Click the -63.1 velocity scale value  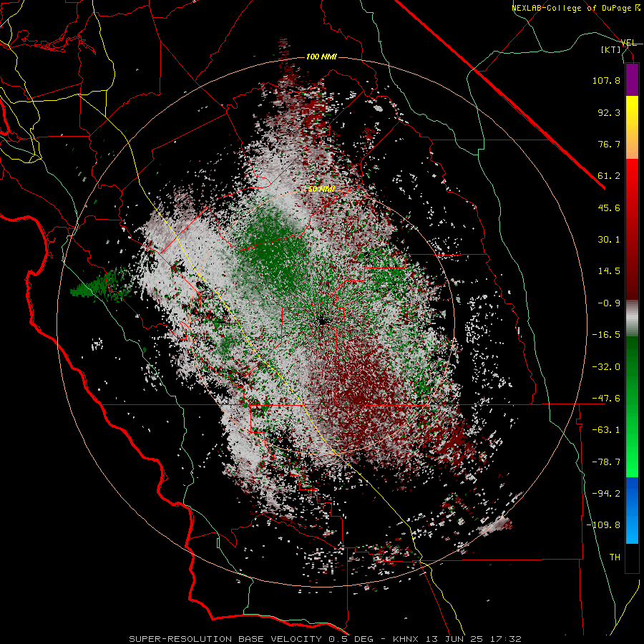click(606, 430)
